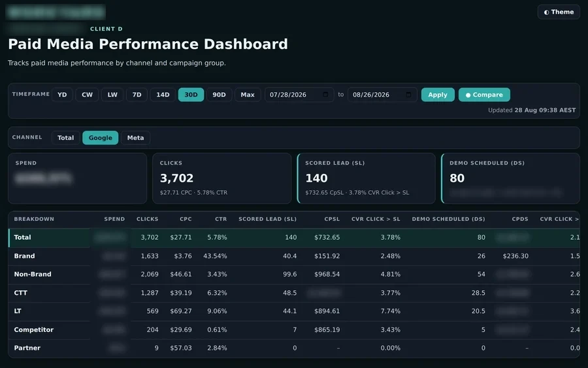Click Brand CTR value 43.54%
Viewport: 588px width, 368px height.
tap(215, 256)
